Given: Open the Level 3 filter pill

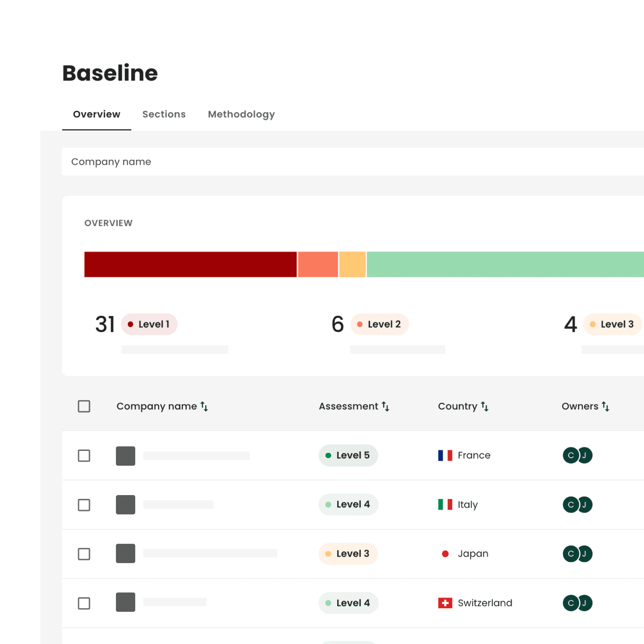Looking at the screenshot, I should (x=612, y=324).
